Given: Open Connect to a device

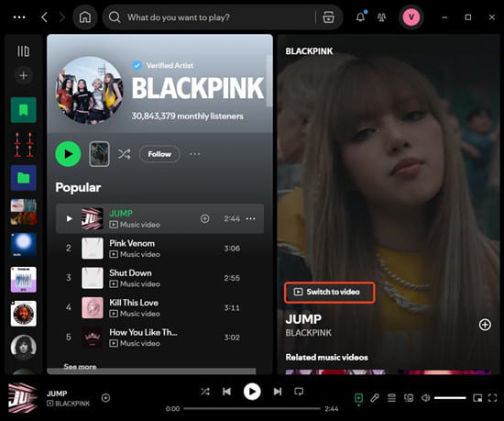Looking at the screenshot, I should [409, 398].
